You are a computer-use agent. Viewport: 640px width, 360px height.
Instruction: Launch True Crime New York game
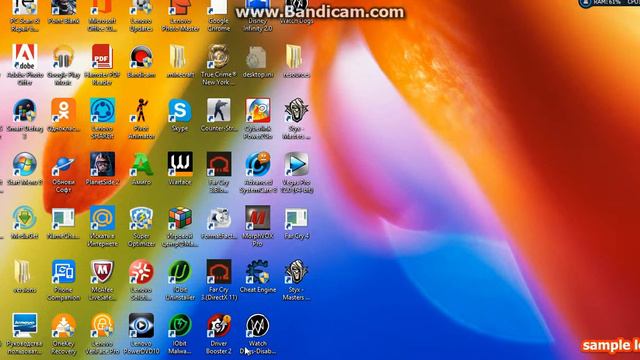point(218,64)
